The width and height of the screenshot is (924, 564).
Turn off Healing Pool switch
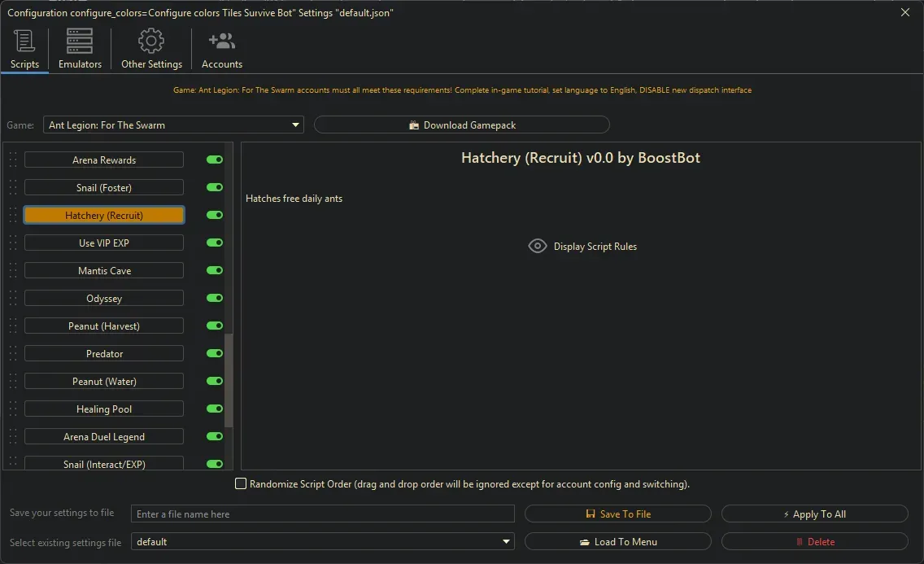(215, 409)
